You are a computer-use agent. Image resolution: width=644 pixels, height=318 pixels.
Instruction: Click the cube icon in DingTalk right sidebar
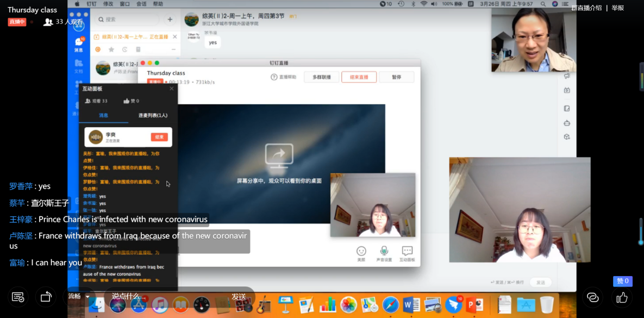click(567, 137)
